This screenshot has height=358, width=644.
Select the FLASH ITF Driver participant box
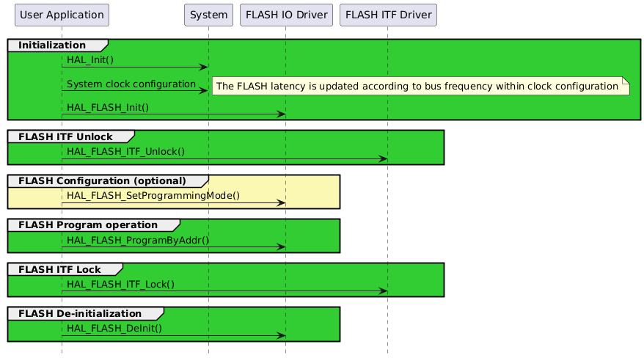click(388, 15)
